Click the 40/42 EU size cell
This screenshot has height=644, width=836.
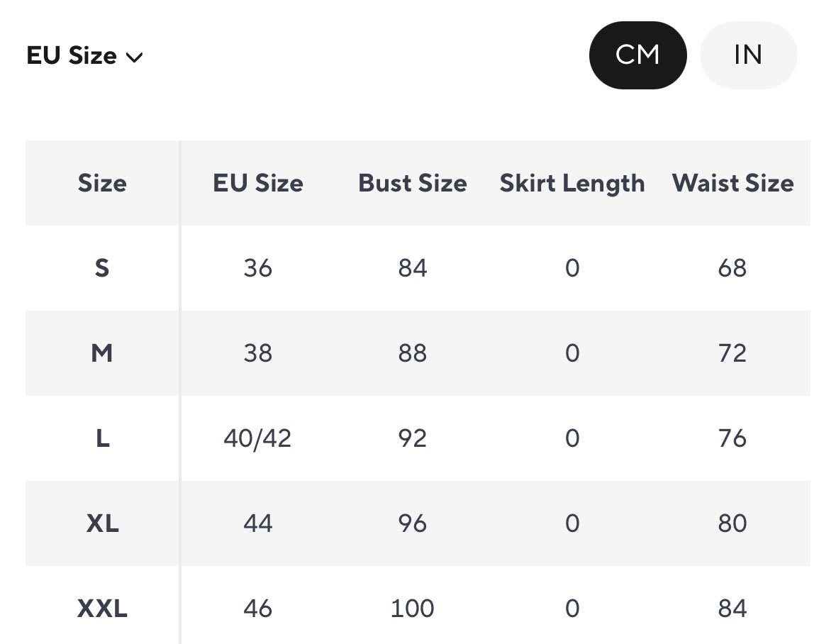pos(257,438)
